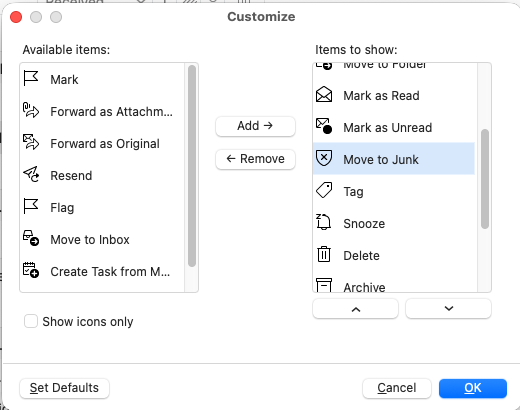
Task: Enable the Show icons only checkbox
Action: point(31,321)
